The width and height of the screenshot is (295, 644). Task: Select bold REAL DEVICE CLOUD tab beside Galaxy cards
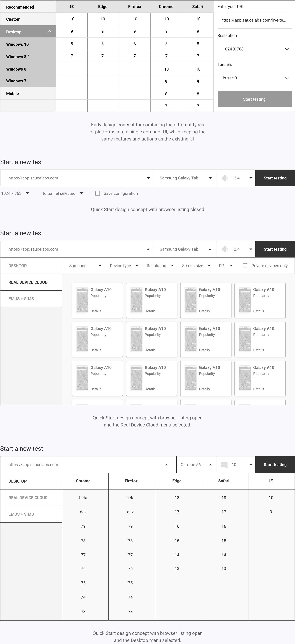(x=31, y=282)
